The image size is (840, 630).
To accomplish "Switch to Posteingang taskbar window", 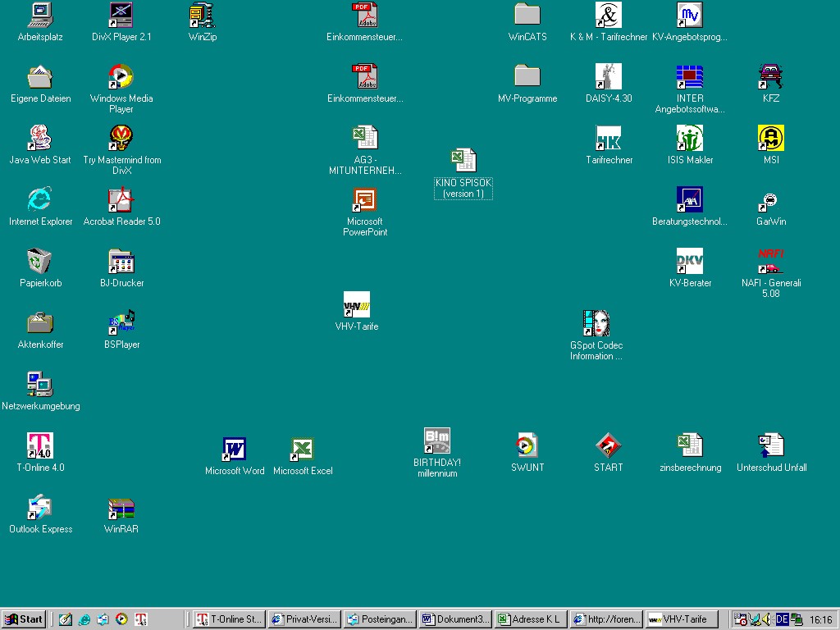I will click(x=380, y=619).
